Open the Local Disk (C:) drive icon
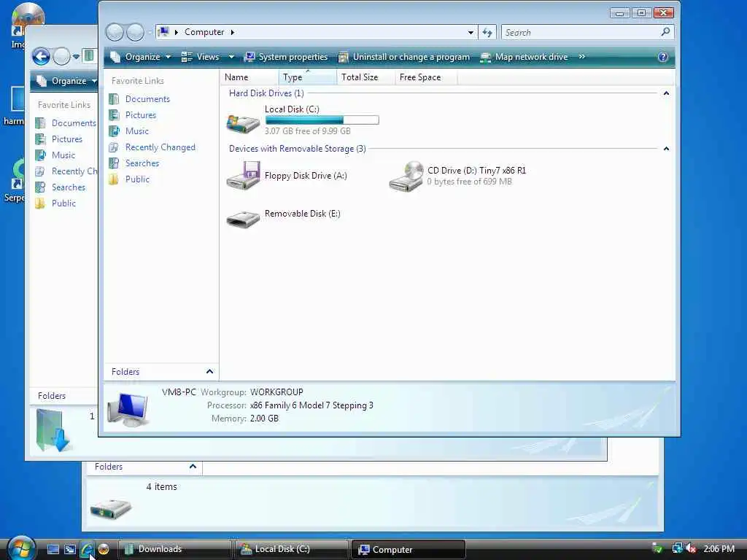747x560 pixels. [242, 123]
